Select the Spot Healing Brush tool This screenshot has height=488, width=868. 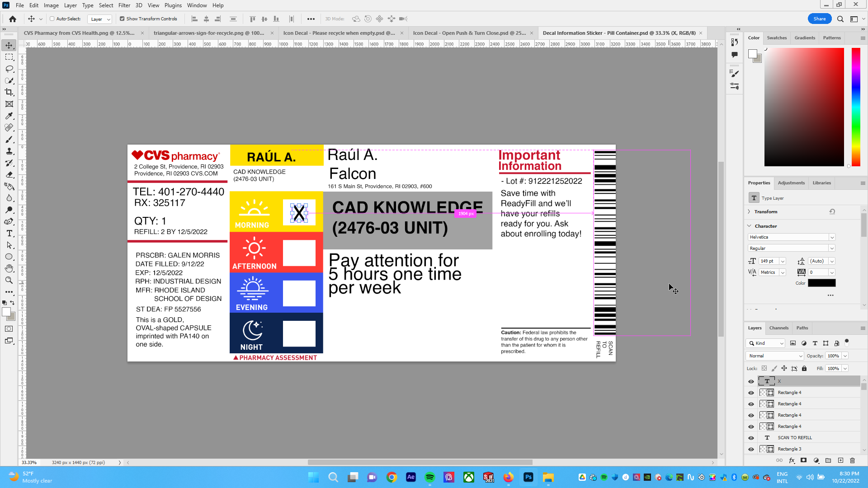coord(9,127)
